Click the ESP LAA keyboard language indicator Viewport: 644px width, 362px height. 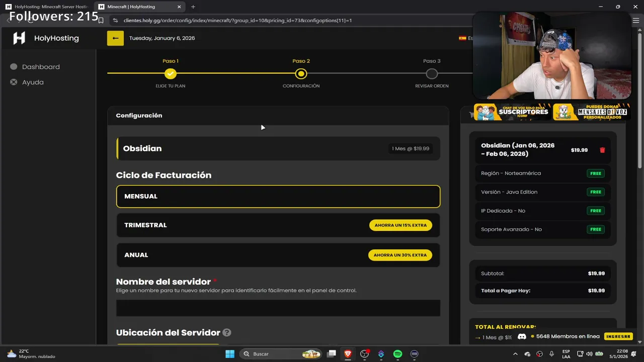(x=566, y=354)
